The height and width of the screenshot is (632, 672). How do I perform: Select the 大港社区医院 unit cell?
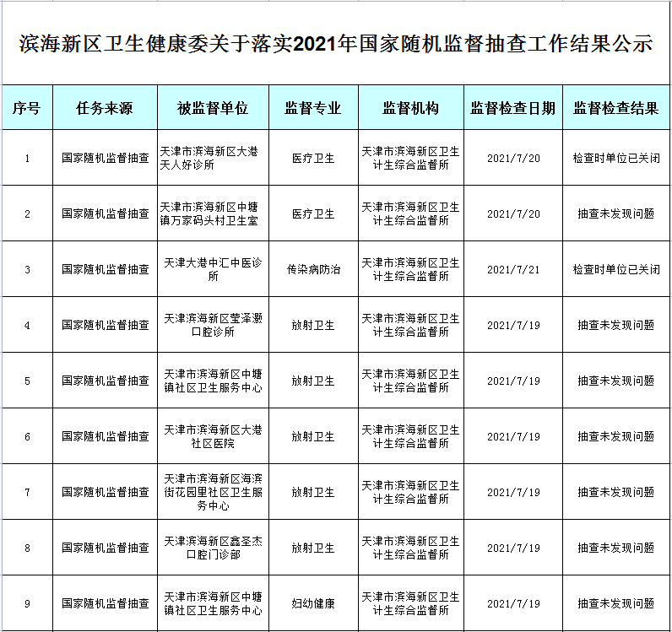(x=213, y=436)
